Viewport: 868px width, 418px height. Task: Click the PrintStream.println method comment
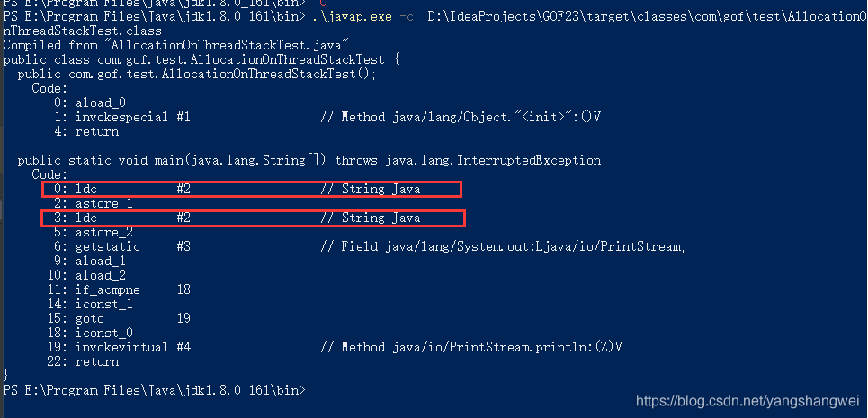(x=481, y=347)
